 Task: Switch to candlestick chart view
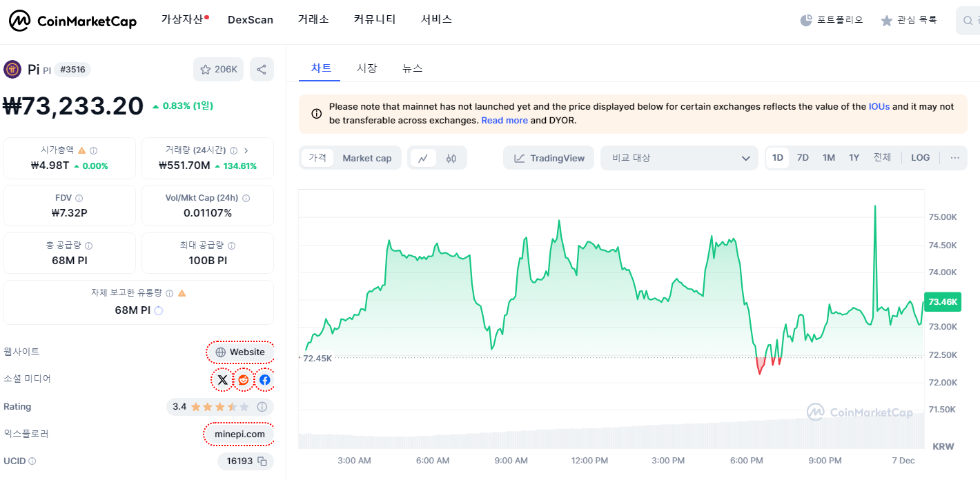click(451, 158)
